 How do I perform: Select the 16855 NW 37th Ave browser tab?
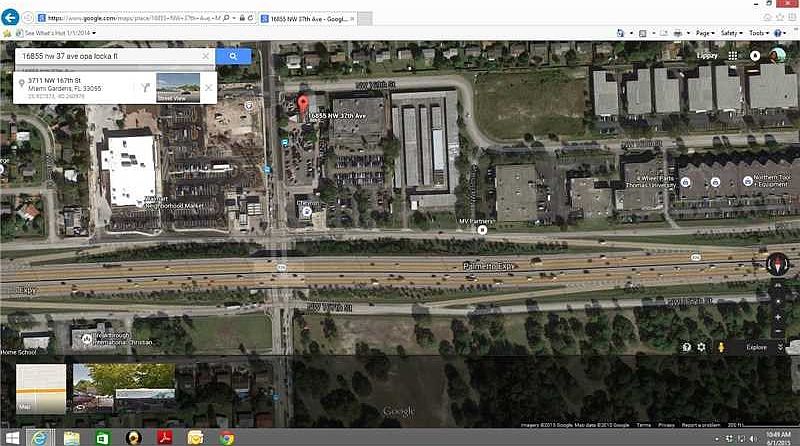[308, 18]
